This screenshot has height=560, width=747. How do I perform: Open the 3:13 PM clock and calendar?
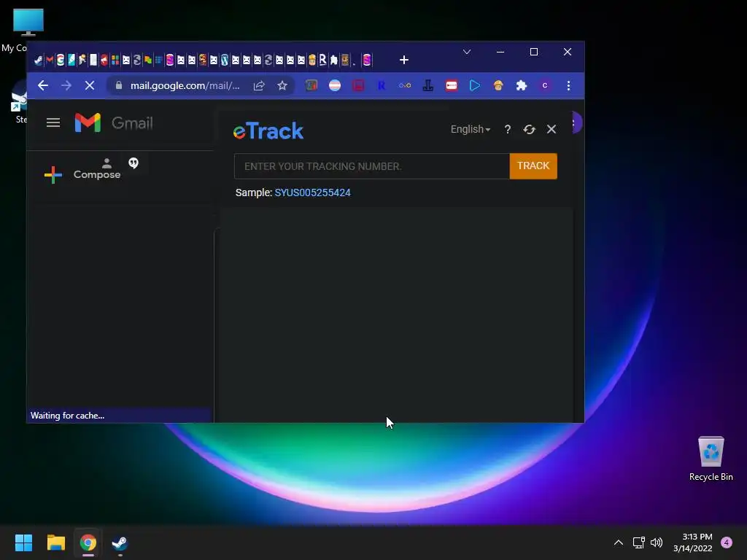click(x=693, y=542)
